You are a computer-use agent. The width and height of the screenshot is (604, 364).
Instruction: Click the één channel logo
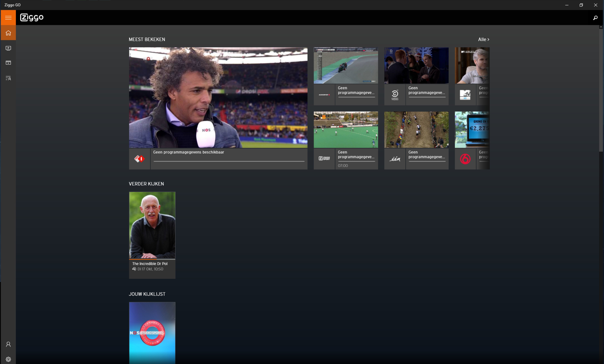(x=395, y=159)
